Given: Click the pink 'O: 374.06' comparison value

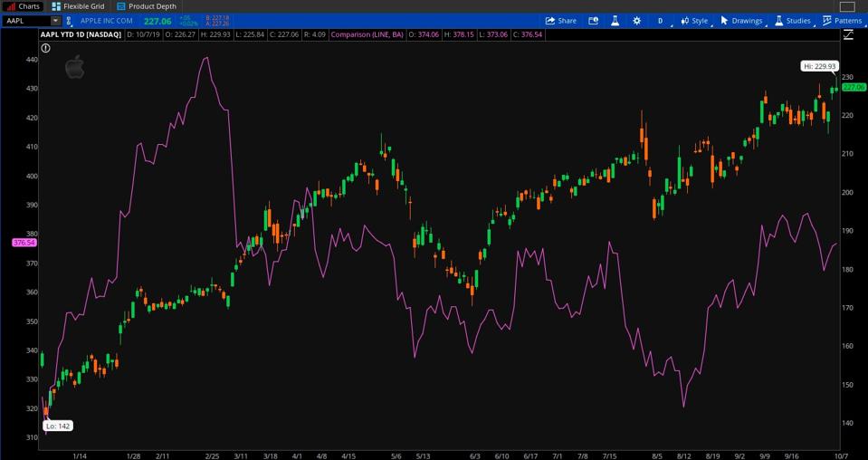Looking at the screenshot, I should coord(424,34).
